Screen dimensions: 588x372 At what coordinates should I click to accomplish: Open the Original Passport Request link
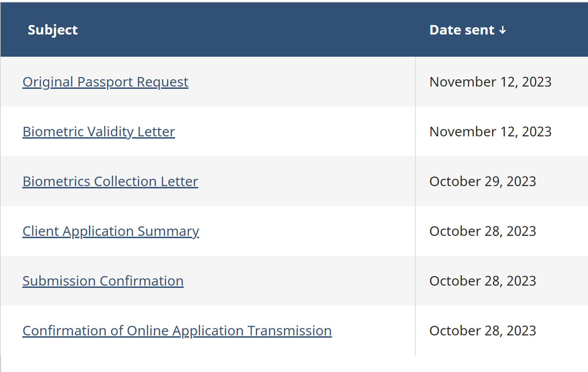[105, 82]
